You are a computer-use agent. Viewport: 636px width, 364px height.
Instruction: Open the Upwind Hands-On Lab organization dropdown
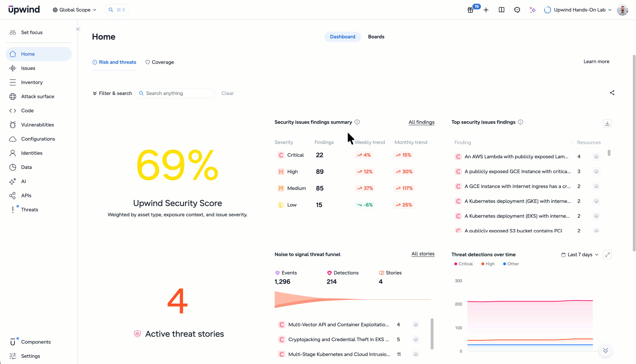point(578,10)
